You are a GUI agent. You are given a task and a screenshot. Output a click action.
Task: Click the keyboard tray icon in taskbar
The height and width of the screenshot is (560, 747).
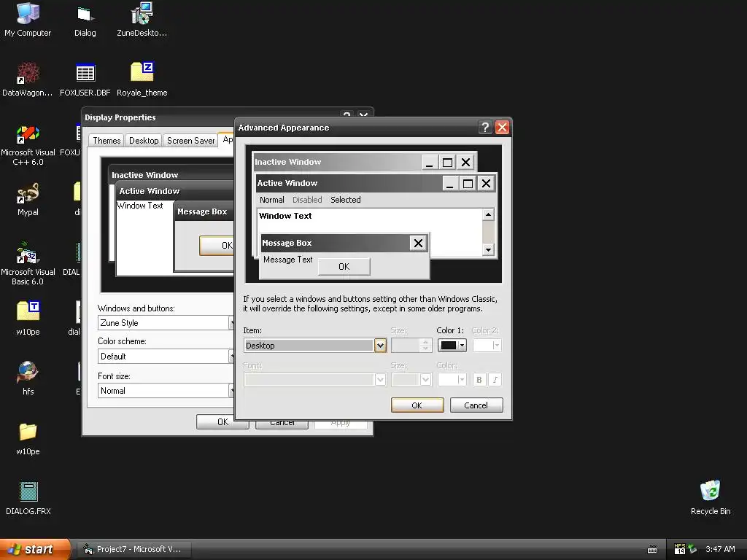pos(652,550)
